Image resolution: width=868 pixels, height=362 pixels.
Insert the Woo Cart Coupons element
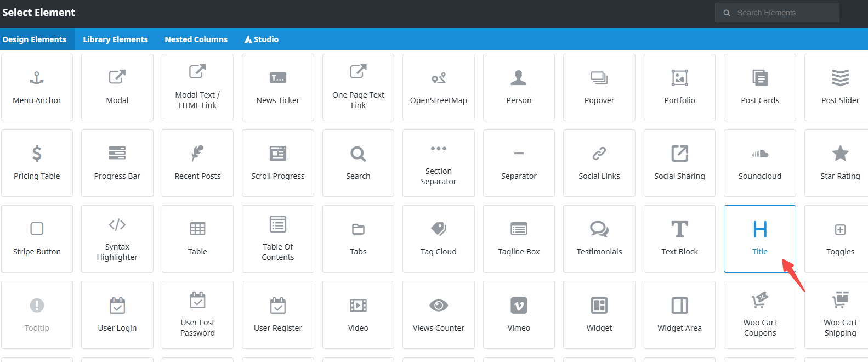point(759,315)
